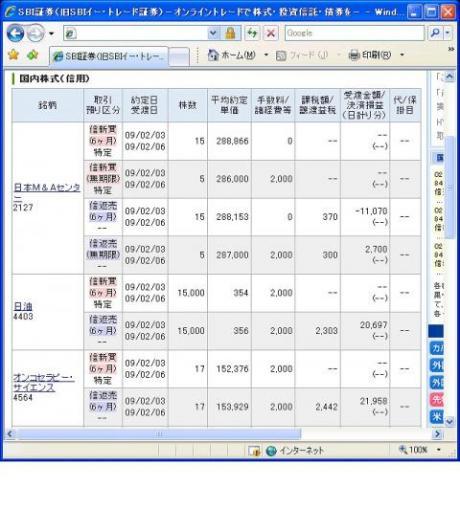Click the horizontal scrollbar thumb
The width and height of the screenshot is (460, 531).
click(x=159, y=434)
